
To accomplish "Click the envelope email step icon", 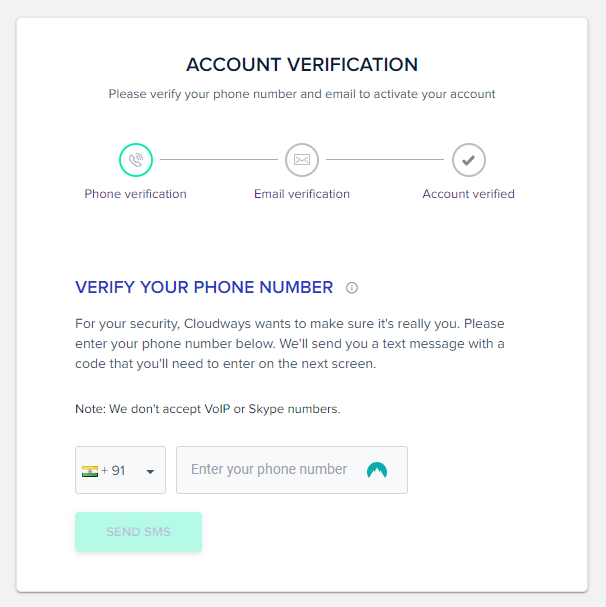I will pyautogui.click(x=302, y=160).
